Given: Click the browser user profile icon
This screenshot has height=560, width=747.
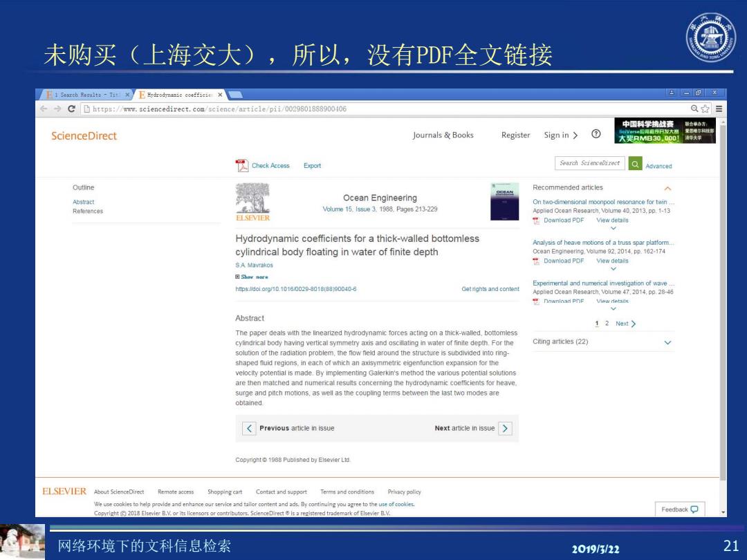Looking at the screenshot, I should (671, 93).
